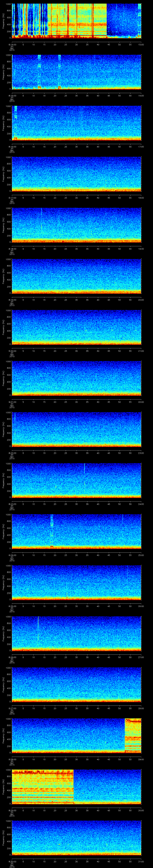Select the spectrogram panel beginning at 8:21:00
The height and width of the screenshot is (868, 153).
tap(76, 378)
